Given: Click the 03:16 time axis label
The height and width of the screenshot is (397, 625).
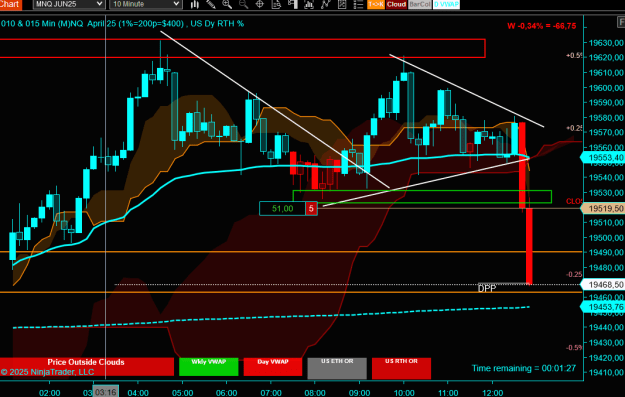Looking at the screenshot, I should (x=106, y=392).
